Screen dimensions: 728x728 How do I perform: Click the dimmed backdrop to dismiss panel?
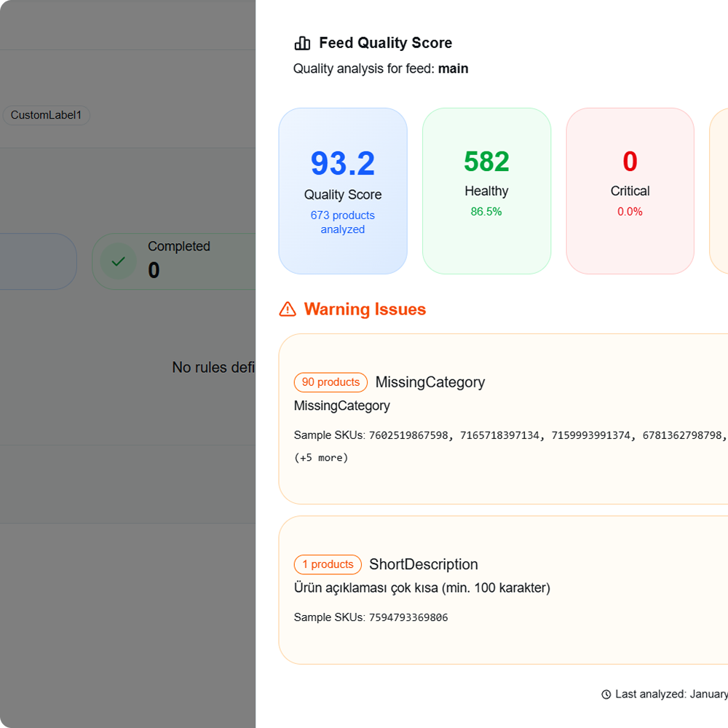127,582
